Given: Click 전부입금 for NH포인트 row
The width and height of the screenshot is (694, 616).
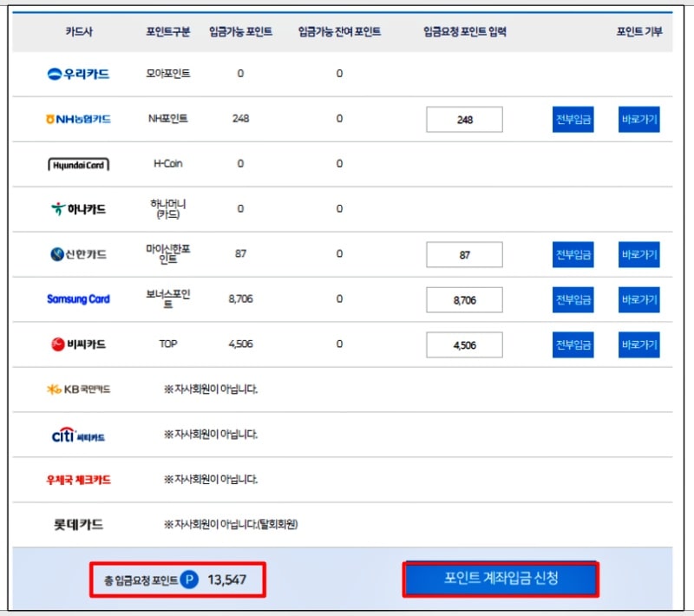Looking at the screenshot, I should click(573, 119).
